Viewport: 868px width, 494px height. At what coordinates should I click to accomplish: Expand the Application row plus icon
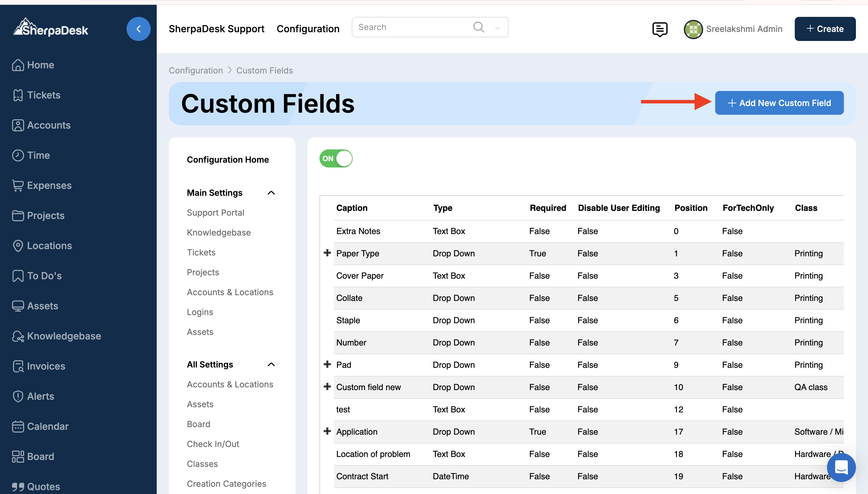(327, 431)
